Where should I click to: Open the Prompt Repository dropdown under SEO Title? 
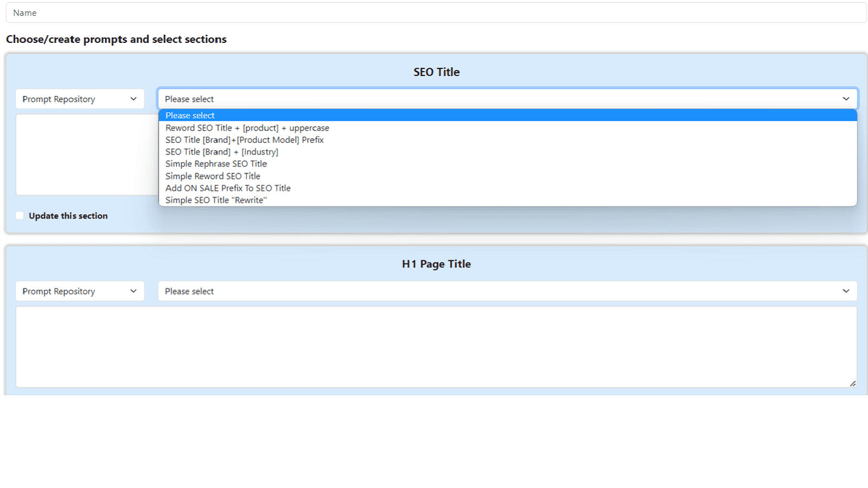[x=79, y=99]
